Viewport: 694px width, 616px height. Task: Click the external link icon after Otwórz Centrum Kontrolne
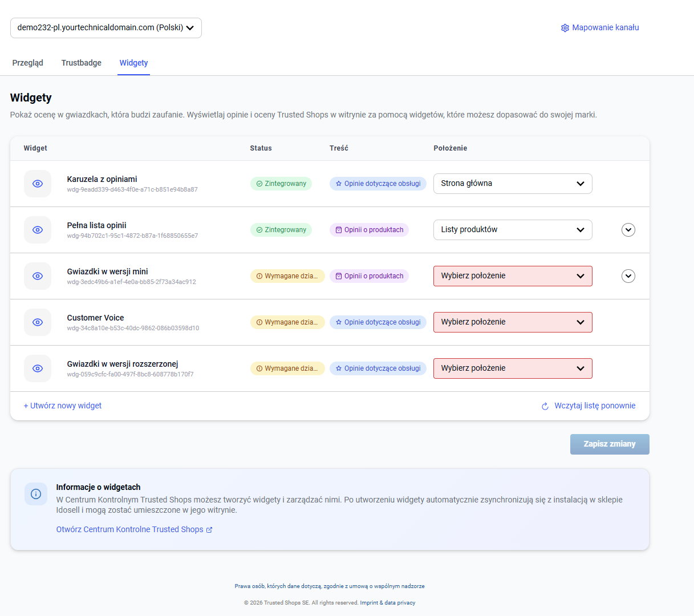pyautogui.click(x=209, y=530)
